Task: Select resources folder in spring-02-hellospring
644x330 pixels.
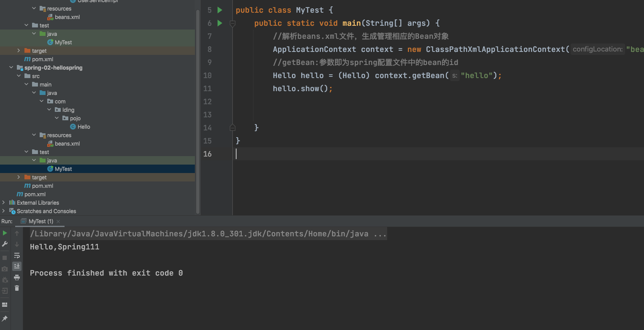Action: pyautogui.click(x=59, y=135)
